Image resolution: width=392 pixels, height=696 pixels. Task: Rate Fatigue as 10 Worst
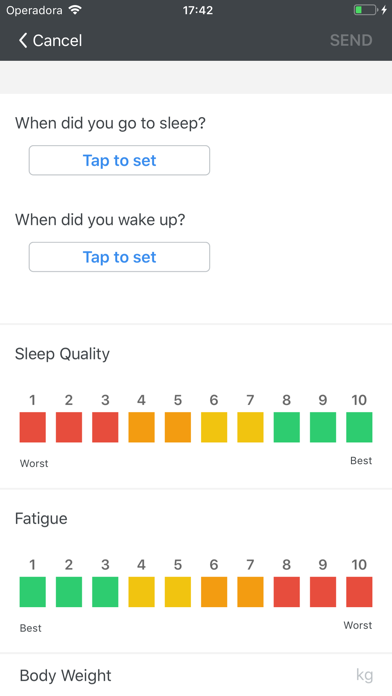pos(359,592)
